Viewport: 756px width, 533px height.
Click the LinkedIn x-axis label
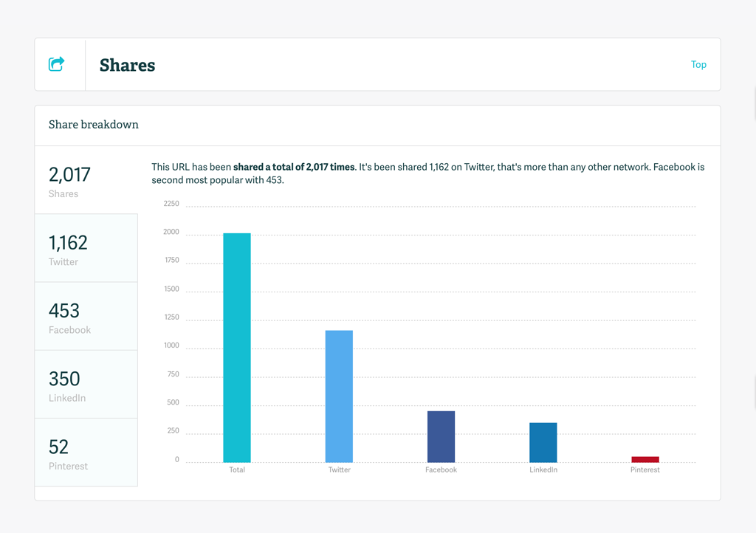tap(543, 470)
